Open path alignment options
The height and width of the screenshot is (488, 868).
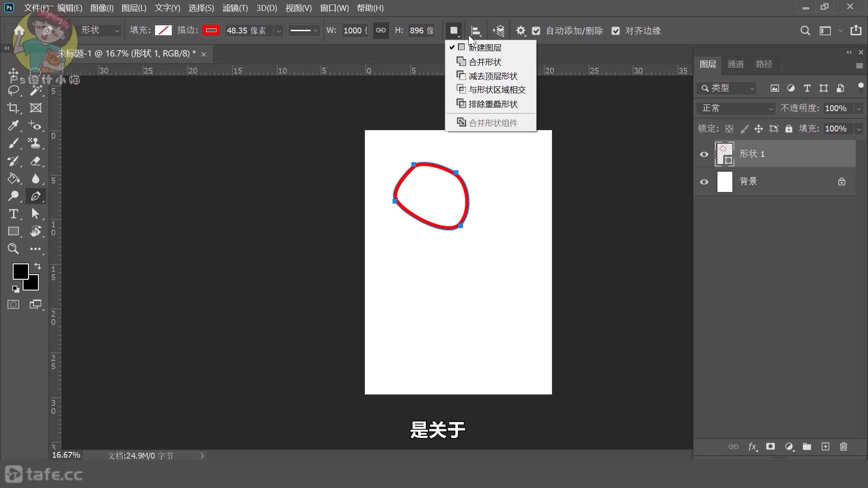tap(476, 31)
